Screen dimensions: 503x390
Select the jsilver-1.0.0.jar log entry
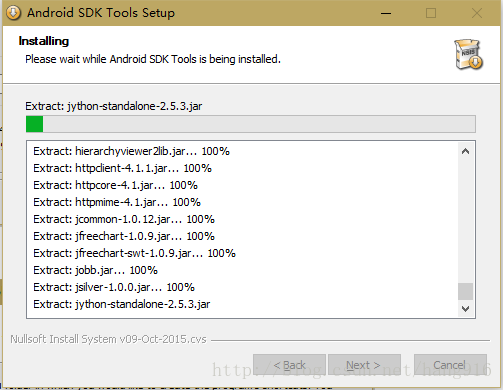click(x=114, y=287)
